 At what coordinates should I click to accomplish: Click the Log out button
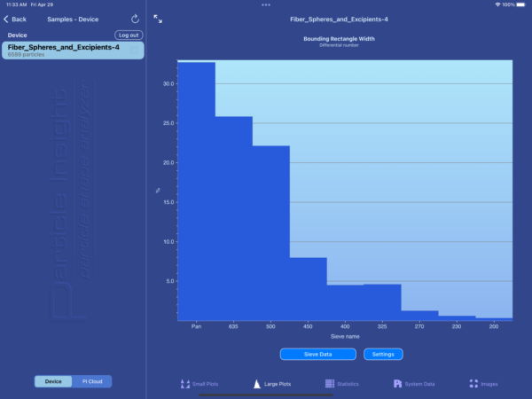pos(129,35)
